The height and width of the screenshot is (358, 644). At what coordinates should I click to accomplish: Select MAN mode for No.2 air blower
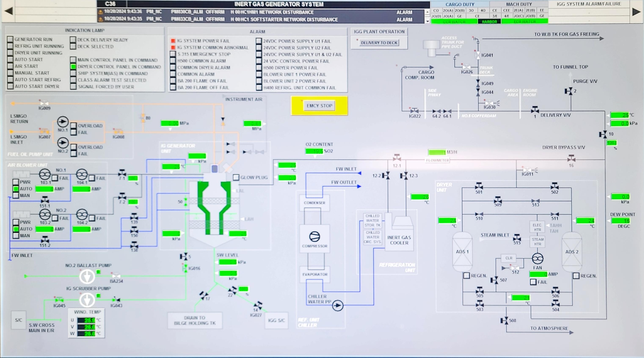(x=16, y=235)
